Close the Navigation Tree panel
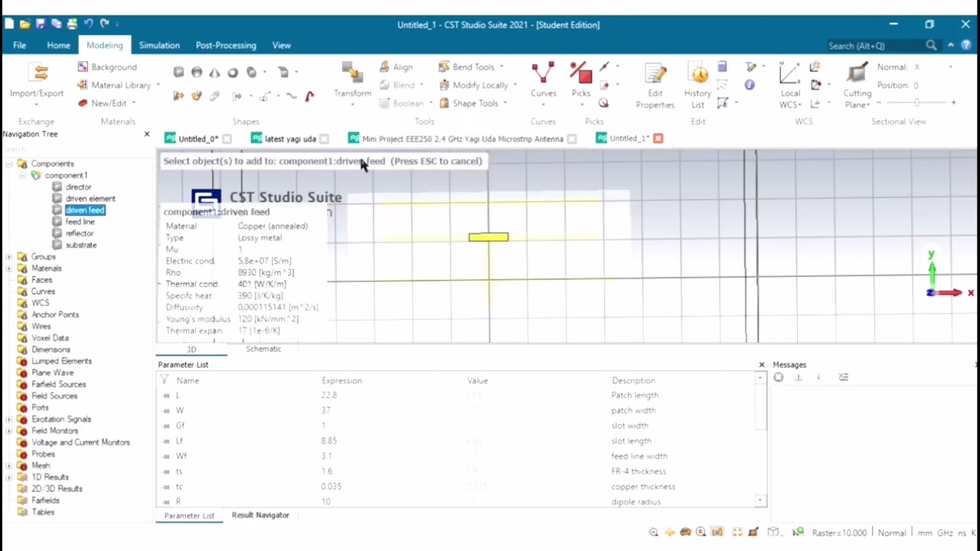980x551 pixels. 147,134
